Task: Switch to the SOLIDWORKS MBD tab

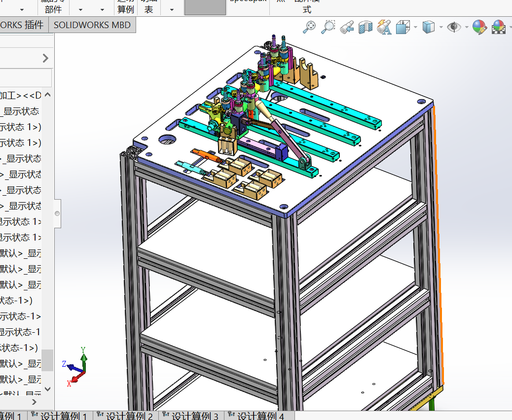Action: (x=92, y=25)
